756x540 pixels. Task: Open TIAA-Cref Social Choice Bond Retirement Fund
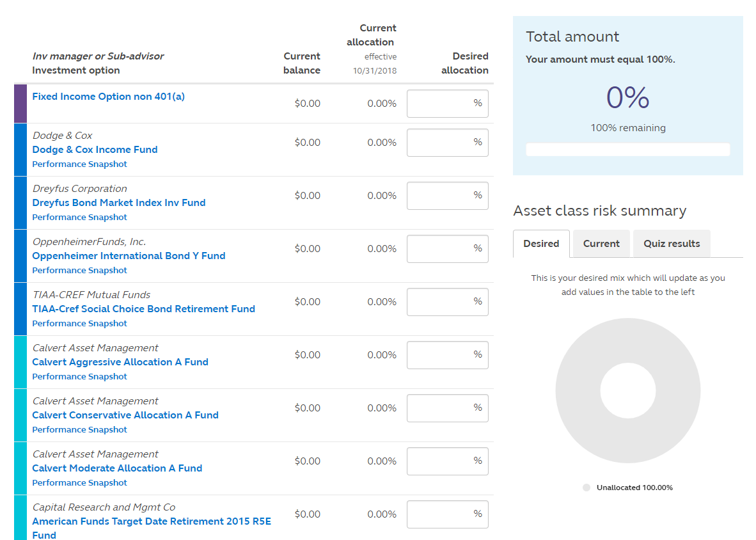tap(144, 308)
